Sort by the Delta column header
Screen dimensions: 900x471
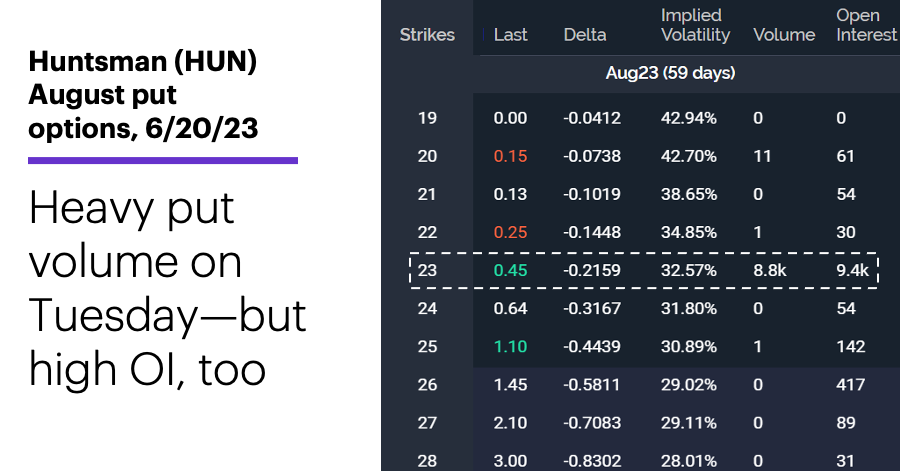point(585,35)
